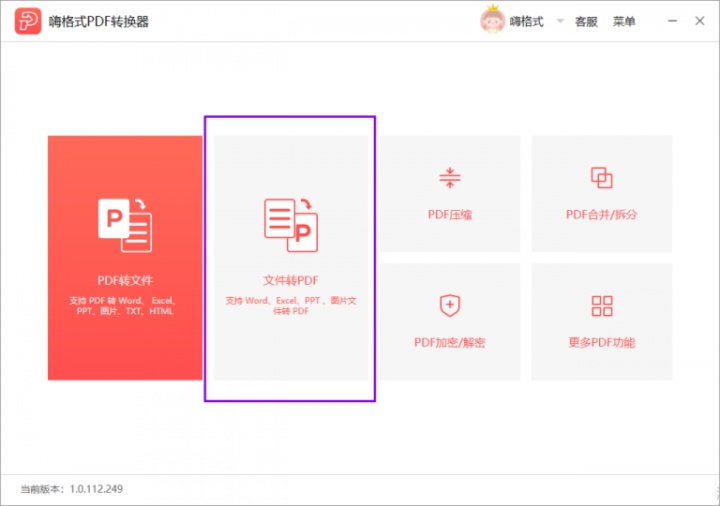Click the PDF合并/拆分 overlapping squares icon
The image size is (720, 506).
pos(602,178)
